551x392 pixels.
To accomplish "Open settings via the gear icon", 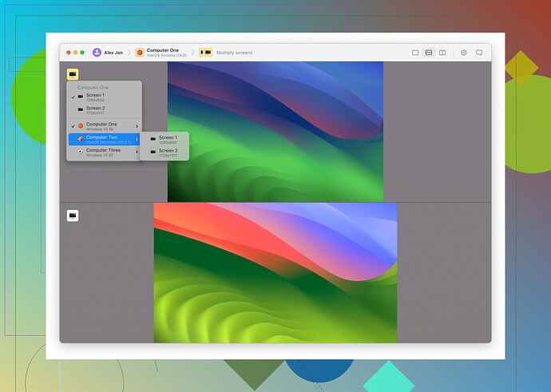I will (464, 53).
